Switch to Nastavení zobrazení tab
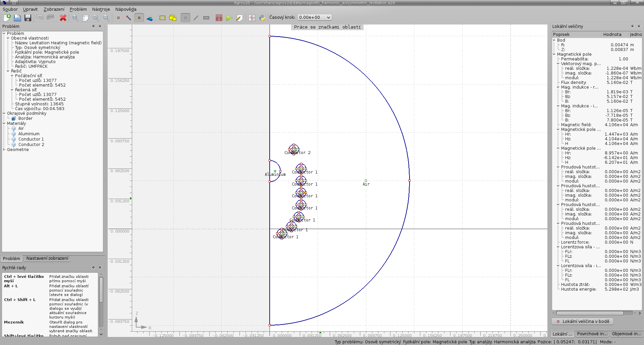The height and width of the screenshot is (345, 644). click(47, 258)
